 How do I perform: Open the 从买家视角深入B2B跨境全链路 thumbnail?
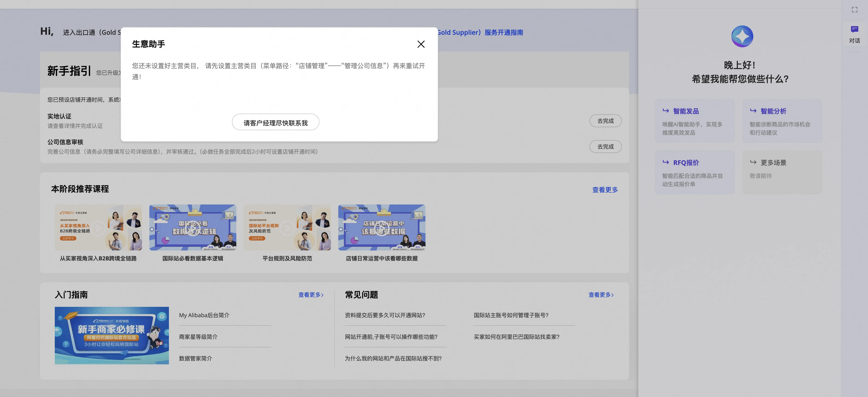pos(98,228)
